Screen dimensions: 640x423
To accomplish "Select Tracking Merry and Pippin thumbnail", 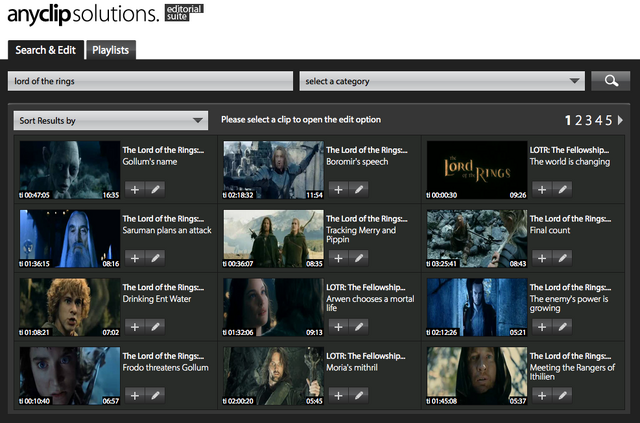I will 273,238.
